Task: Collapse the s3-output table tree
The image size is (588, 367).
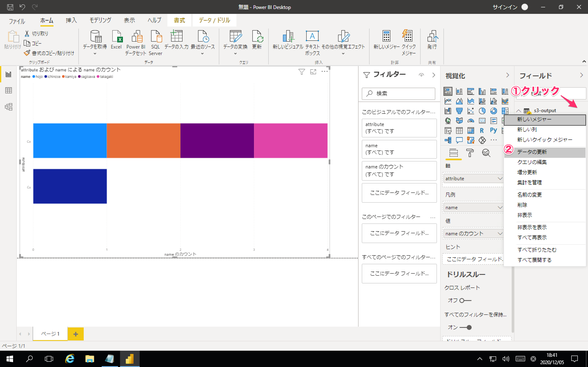Action: (519, 111)
